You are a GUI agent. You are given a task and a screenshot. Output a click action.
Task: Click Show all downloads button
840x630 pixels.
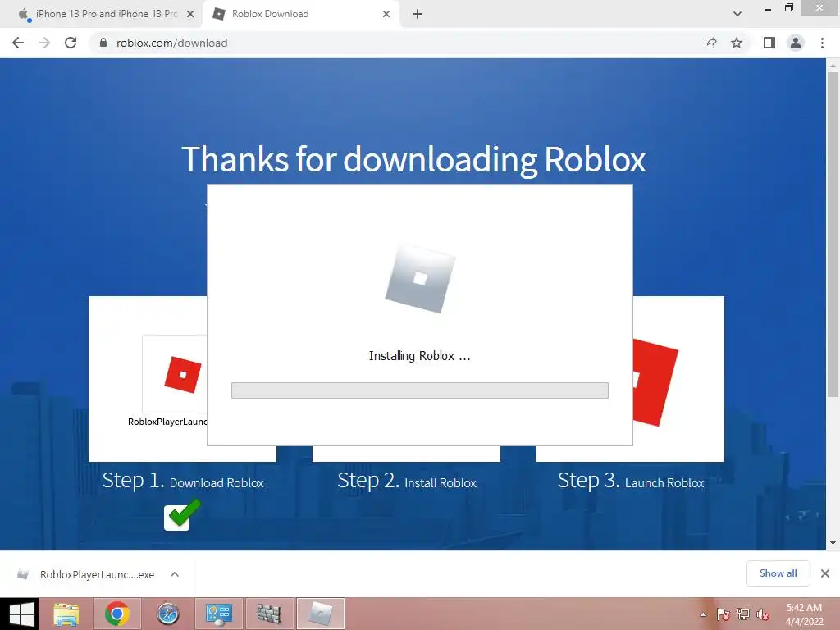(x=778, y=573)
